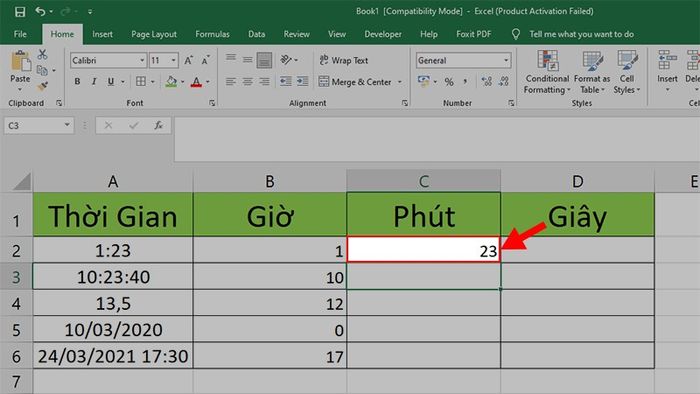Toggle Bold formatting
The image size is (700, 394).
pos(77,82)
